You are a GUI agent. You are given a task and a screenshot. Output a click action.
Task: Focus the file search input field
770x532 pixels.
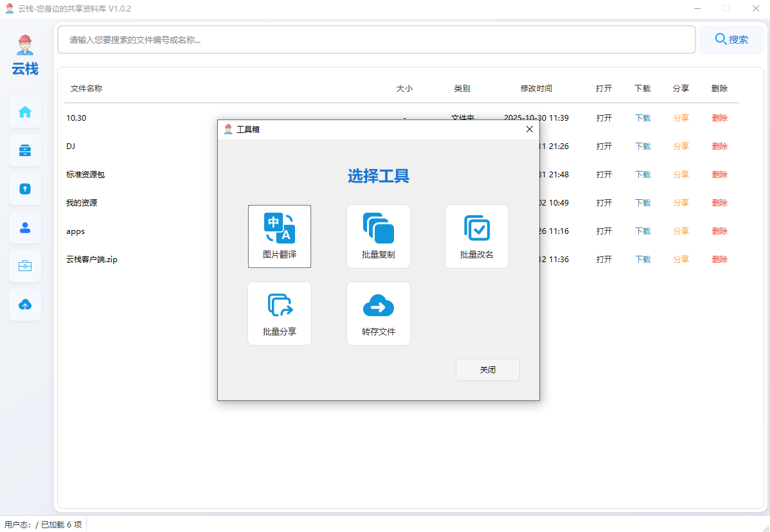376,40
